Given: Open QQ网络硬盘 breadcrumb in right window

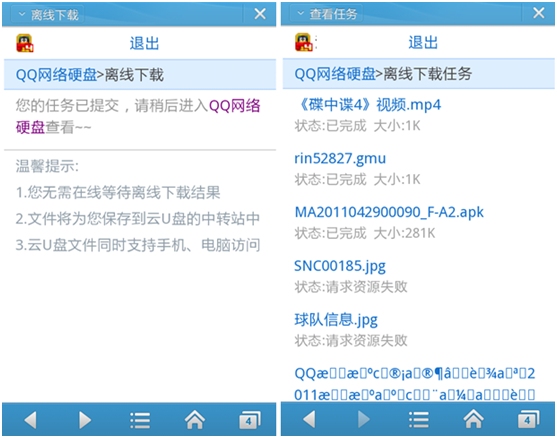Looking at the screenshot, I should tap(335, 74).
